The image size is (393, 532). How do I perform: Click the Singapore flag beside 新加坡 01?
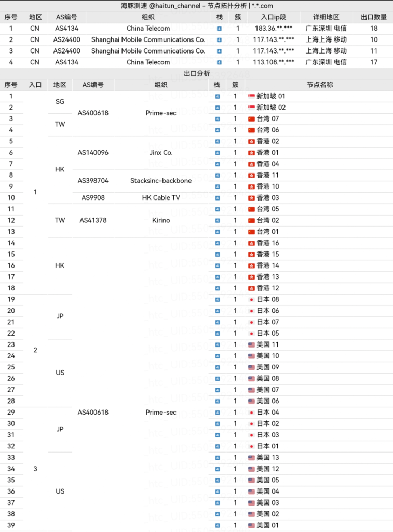(x=251, y=96)
